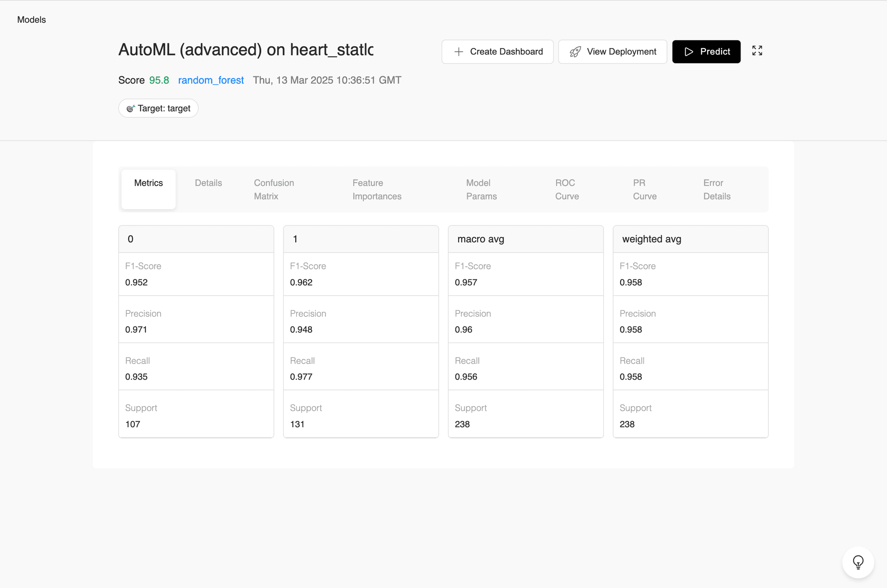The height and width of the screenshot is (588, 887).
Task: Select the Metrics tab
Action: click(148, 189)
